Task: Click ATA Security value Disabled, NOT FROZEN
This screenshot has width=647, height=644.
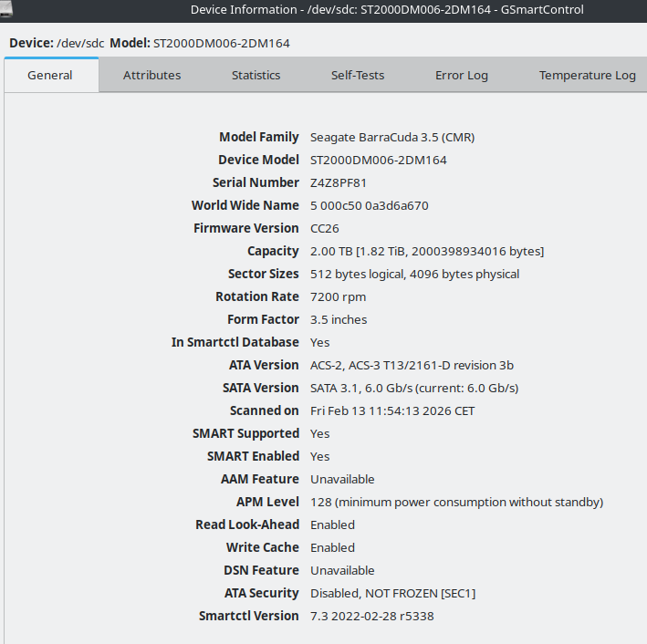Action: coord(392,593)
